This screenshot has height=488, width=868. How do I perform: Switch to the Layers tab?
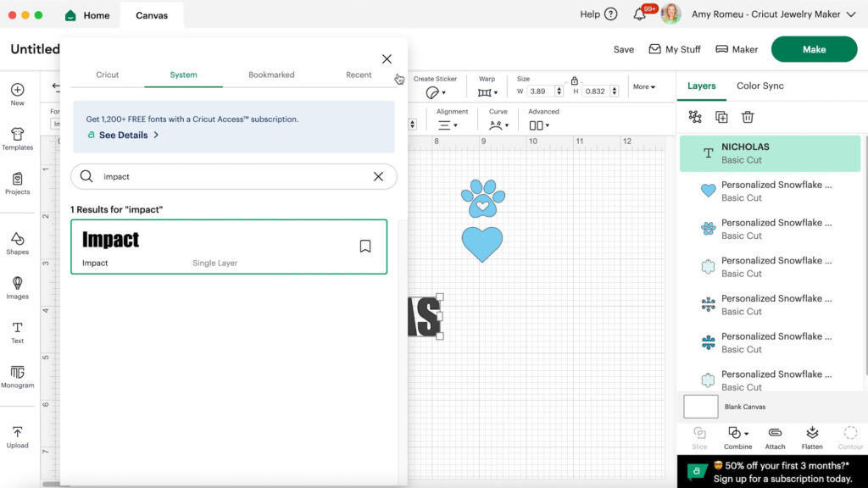(701, 86)
